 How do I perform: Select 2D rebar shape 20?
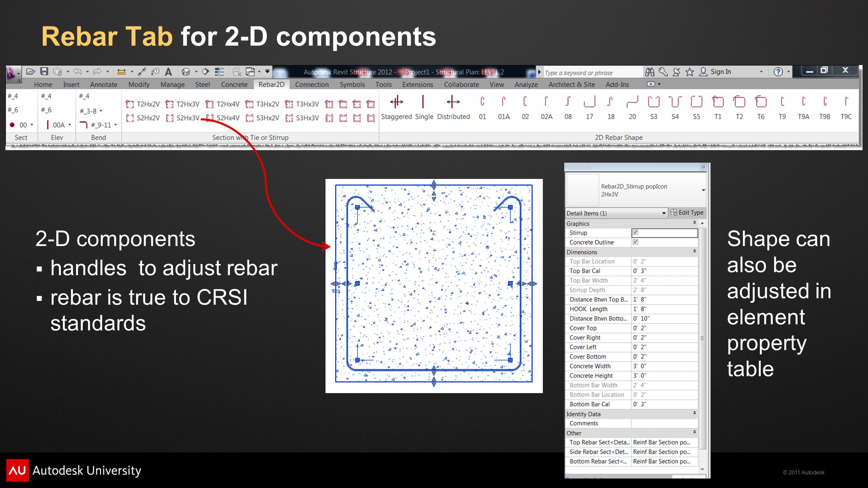pos(632,108)
